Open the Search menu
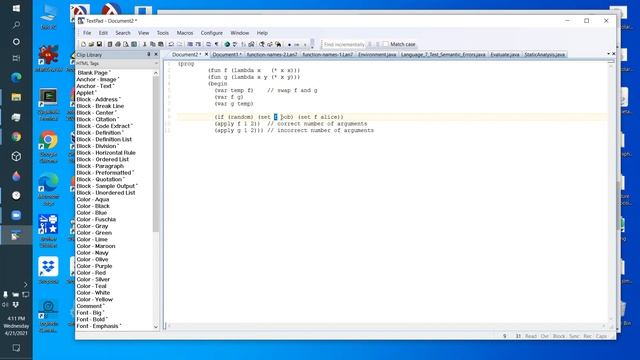The width and height of the screenshot is (640, 360). tap(123, 33)
